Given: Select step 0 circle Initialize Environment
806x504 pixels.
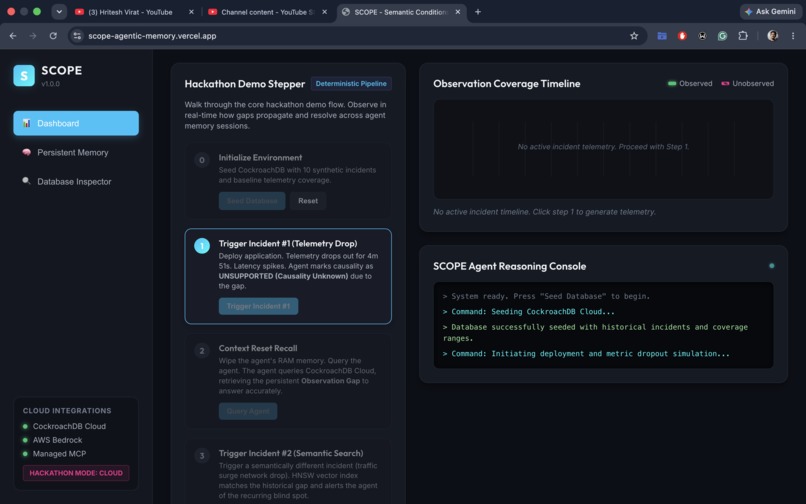Looking at the screenshot, I should click(x=202, y=160).
